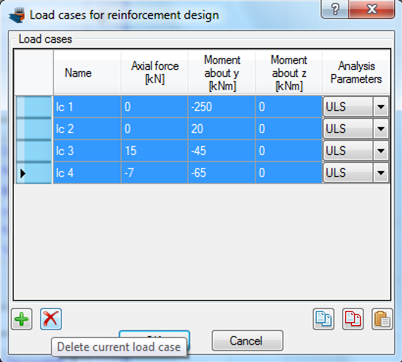
Task: Click the Moment about z column header
Action: coord(289,73)
